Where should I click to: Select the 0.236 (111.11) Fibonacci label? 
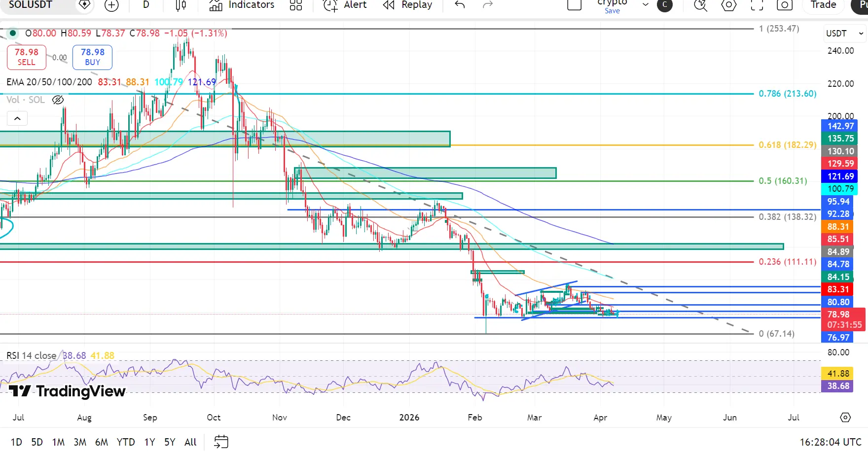(788, 262)
